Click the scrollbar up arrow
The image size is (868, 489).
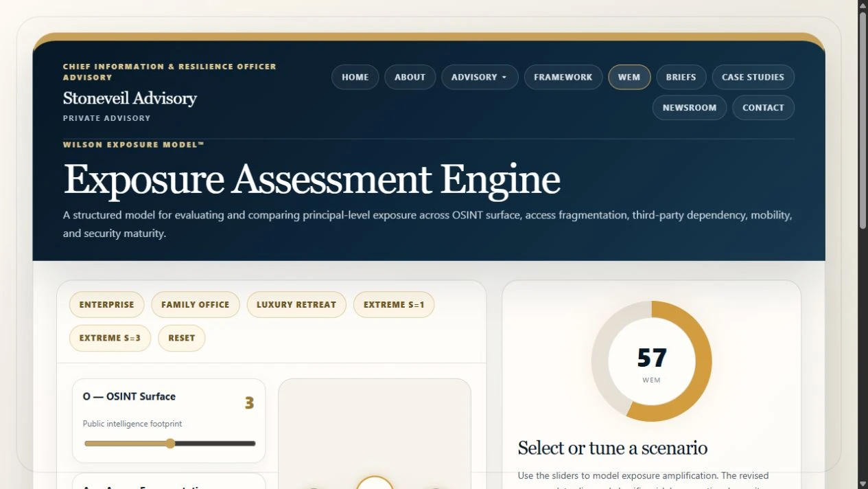[863, 5]
